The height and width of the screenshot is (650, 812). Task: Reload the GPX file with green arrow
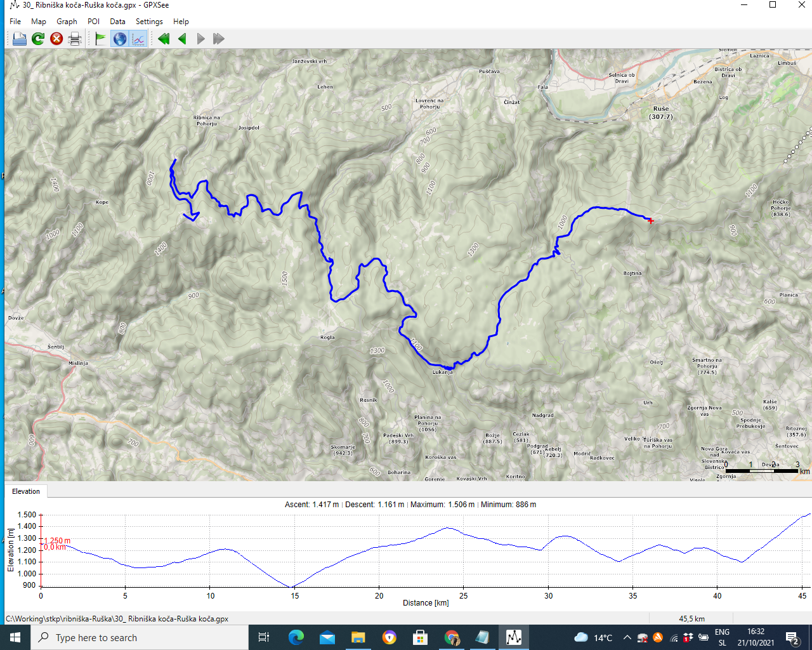pos(38,39)
